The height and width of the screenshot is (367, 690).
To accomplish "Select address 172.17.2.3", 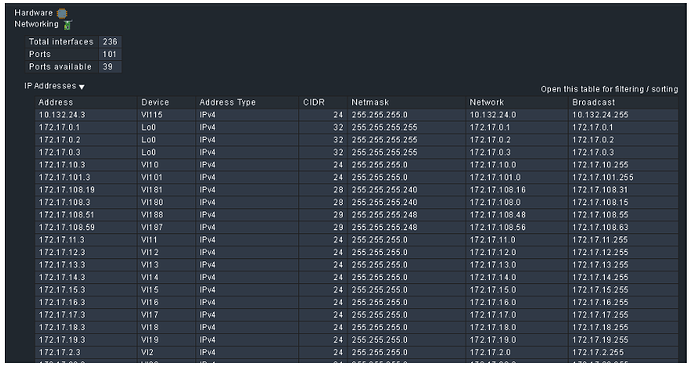I will tap(59, 352).
